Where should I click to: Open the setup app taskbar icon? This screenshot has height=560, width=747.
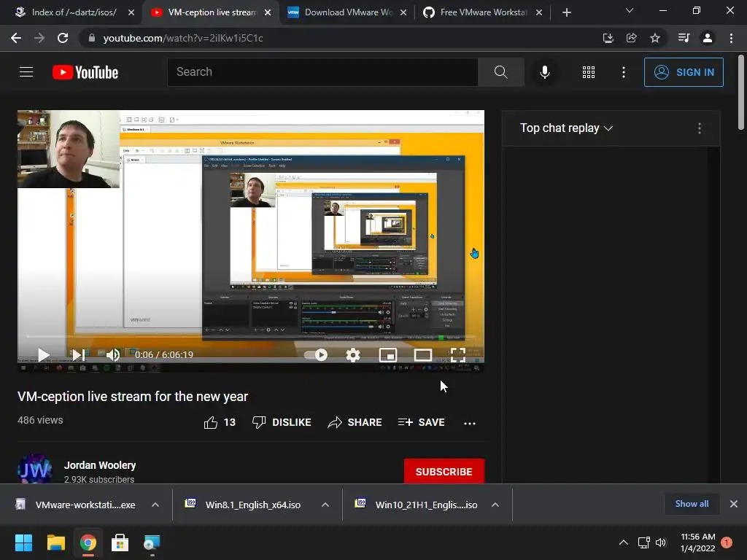tap(152, 542)
